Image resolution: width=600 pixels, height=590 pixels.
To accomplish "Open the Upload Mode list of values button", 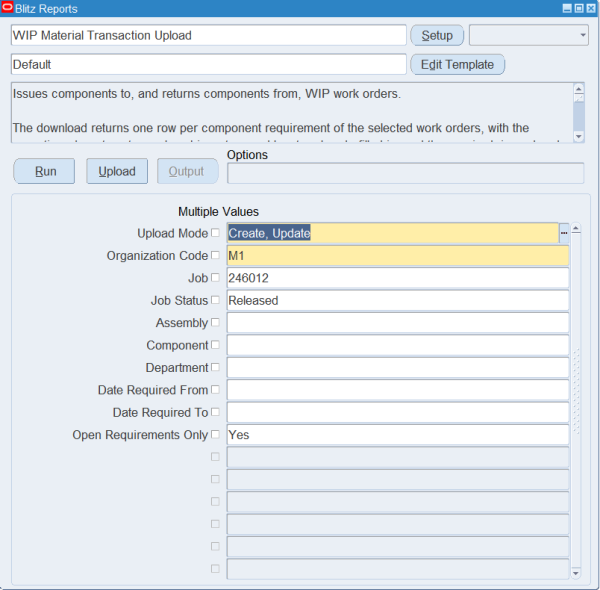I will coord(564,233).
